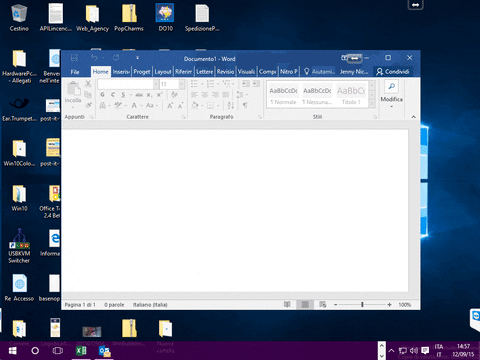This screenshot has height=360, width=480.
Task: Open the Modifica search icon
Action: (392, 86)
